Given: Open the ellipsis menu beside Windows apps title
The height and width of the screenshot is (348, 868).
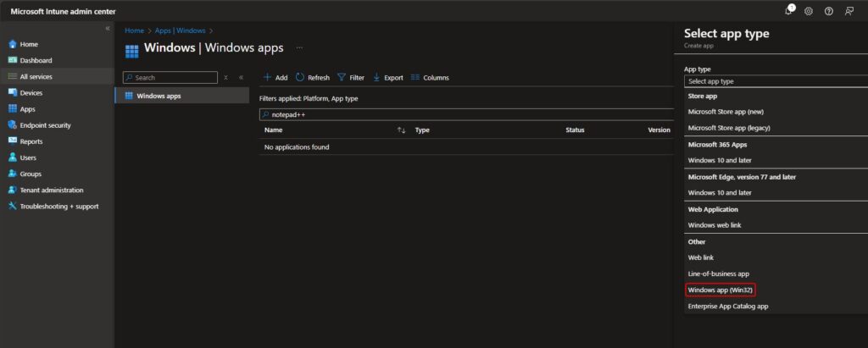Looking at the screenshot, I should click(299, 48).
